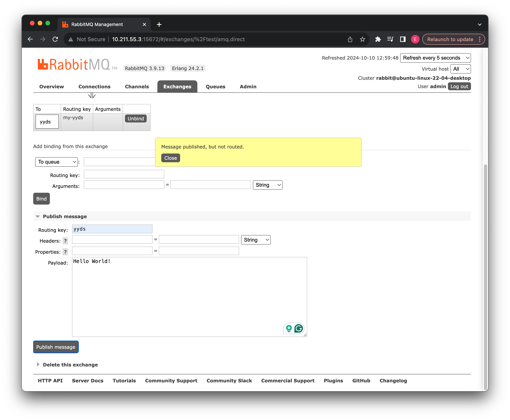
Task: Close the message published notification
Action: (x=170, y=158)
